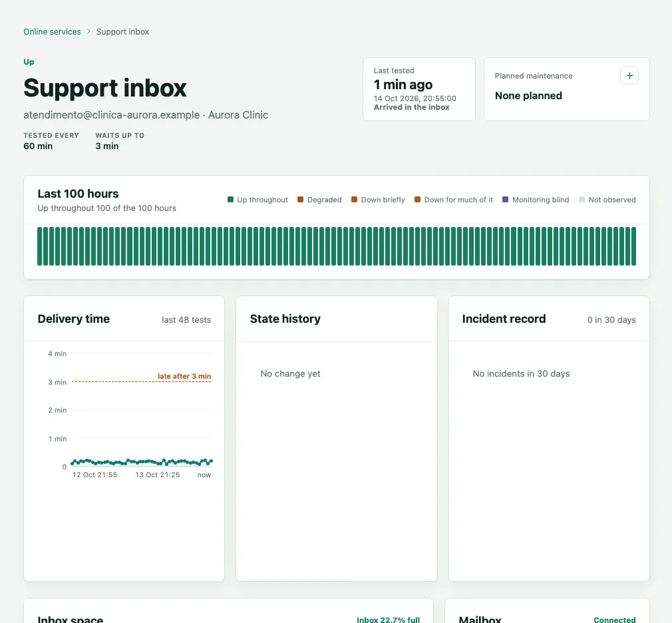Screen dimensions: 672x623
Task: Click the '4 min' axis label
Action: point(57,353)
